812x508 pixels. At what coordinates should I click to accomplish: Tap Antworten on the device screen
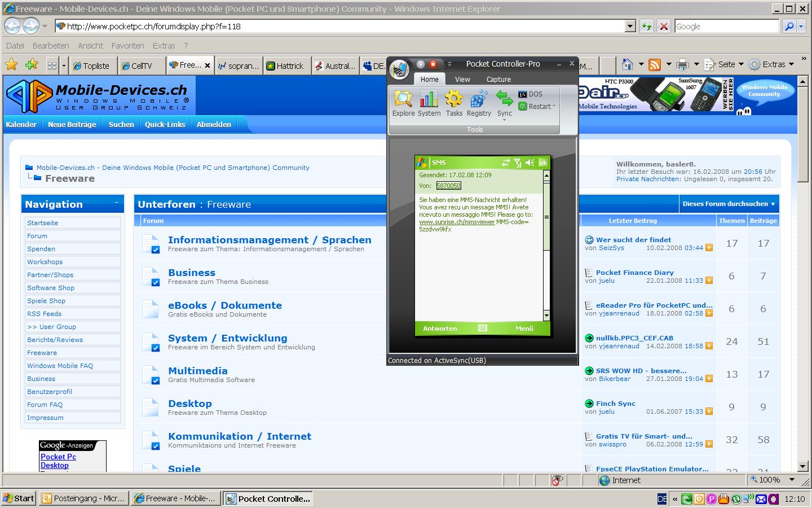coord(440,329)
